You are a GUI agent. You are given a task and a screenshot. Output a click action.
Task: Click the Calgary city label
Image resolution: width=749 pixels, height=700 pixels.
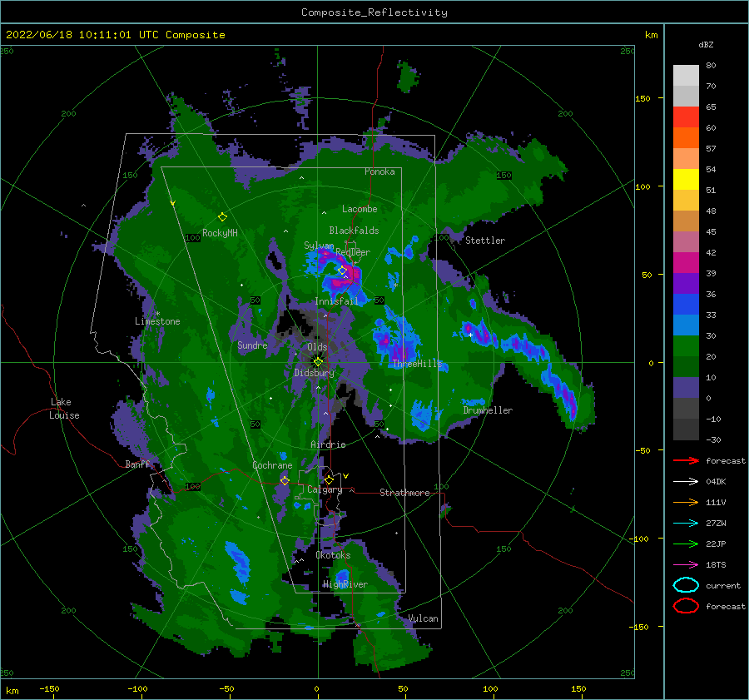[325, 489]
